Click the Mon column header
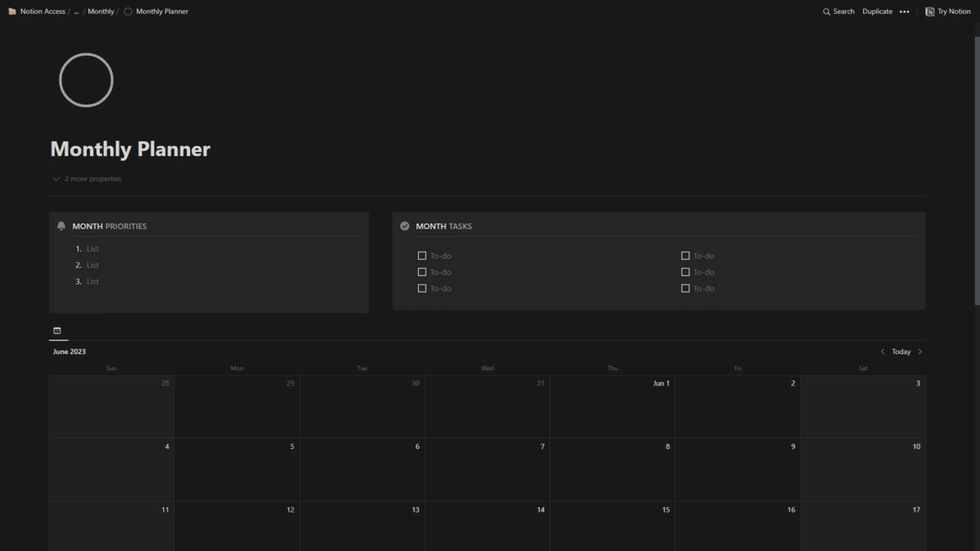Screen dimensions: 980x551 point(237,368)
